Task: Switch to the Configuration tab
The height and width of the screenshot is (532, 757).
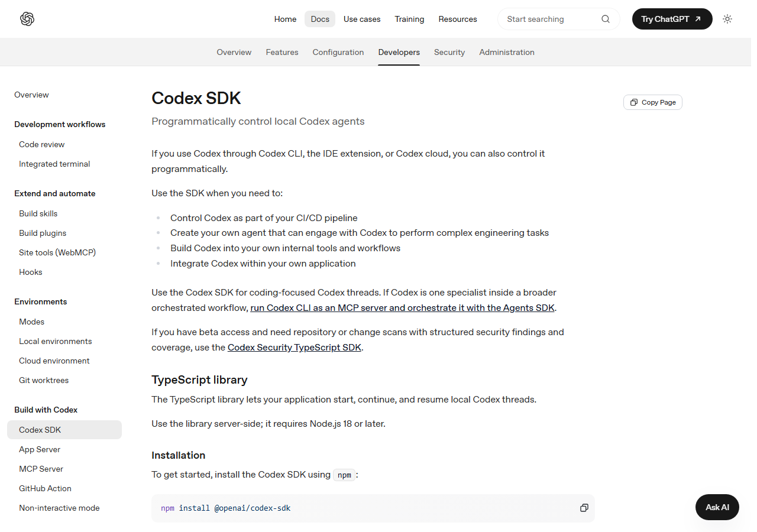Action: click(x=338, y=52)
